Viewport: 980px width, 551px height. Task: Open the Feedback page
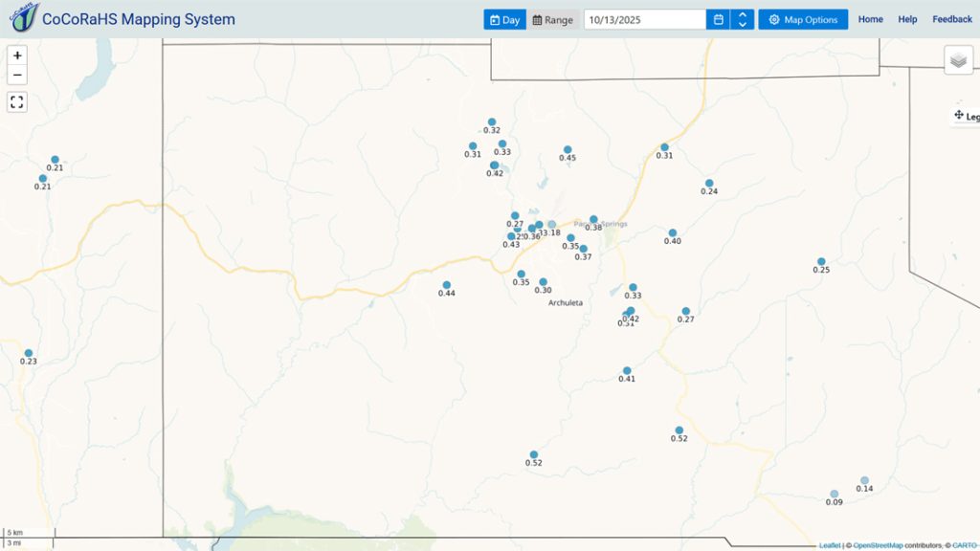point(952,19)
